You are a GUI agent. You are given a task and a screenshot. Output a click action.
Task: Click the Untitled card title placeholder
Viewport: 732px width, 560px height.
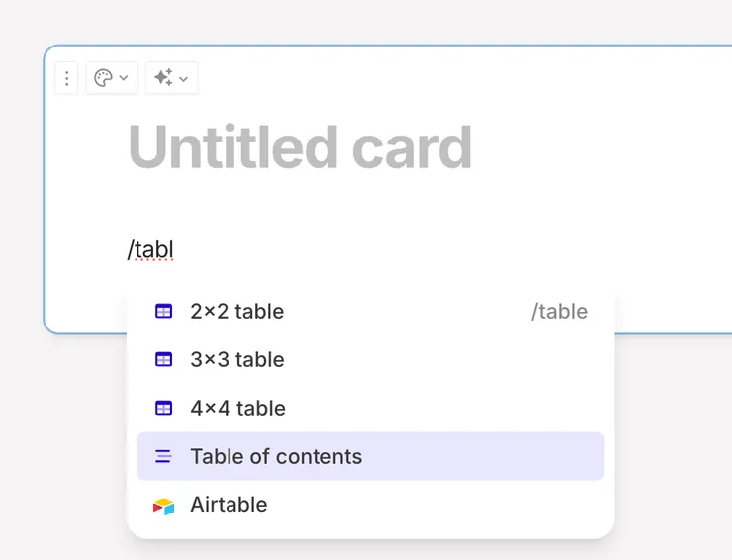(300, 148)
